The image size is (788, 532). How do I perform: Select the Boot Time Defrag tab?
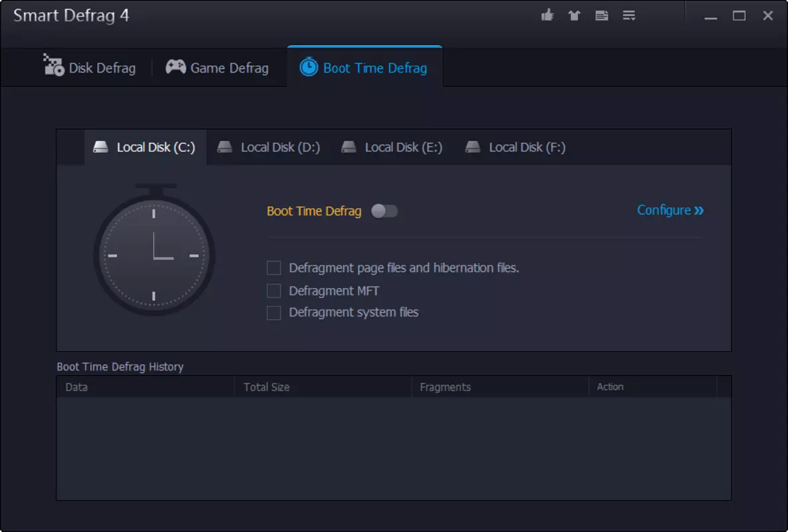[x=365, y=66]
